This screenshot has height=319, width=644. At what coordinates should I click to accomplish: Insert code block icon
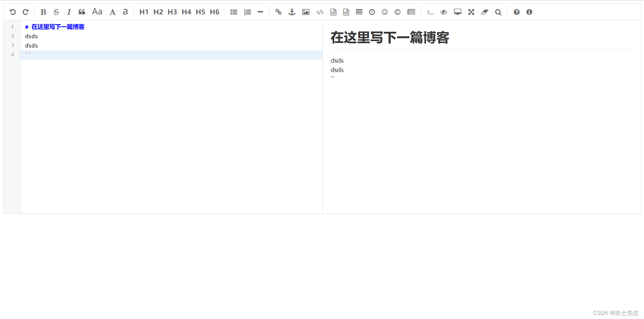(x=346, y=12)
